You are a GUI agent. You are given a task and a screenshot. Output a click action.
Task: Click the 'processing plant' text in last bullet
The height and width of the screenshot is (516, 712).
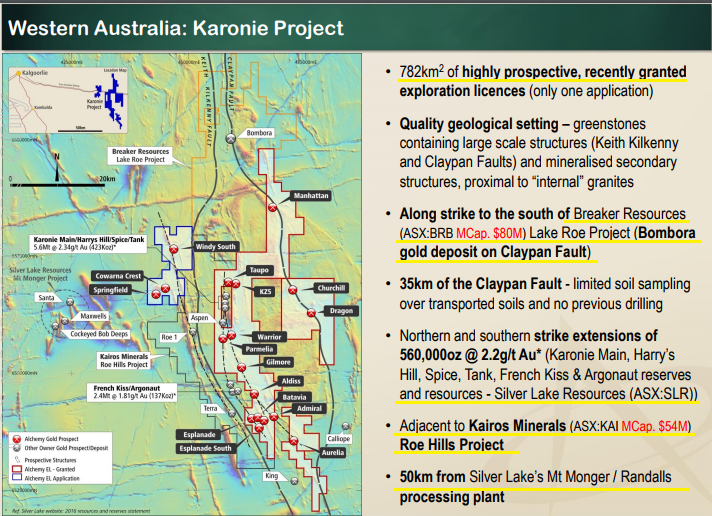[452, 497]
